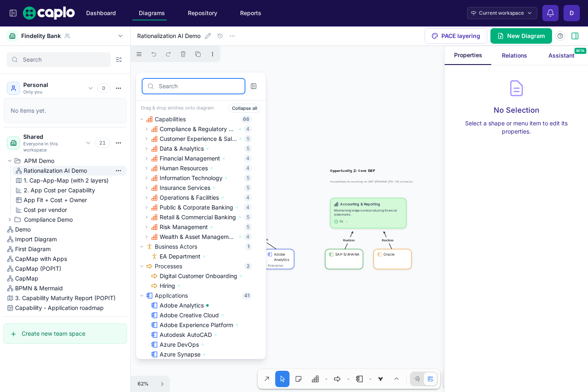
Task: Rename diagram via pencil icon
Action: 208,36
